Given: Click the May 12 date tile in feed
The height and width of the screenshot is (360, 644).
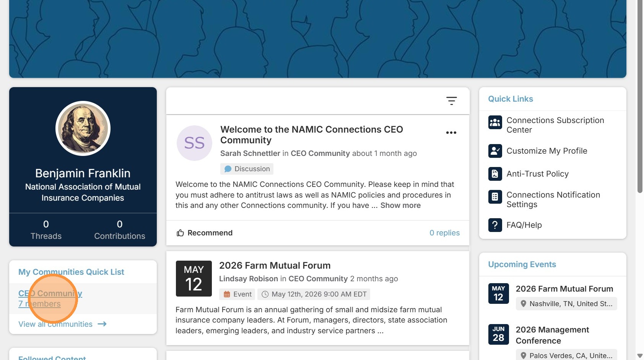Looking at the screenshot, I should tap(194, 279).
